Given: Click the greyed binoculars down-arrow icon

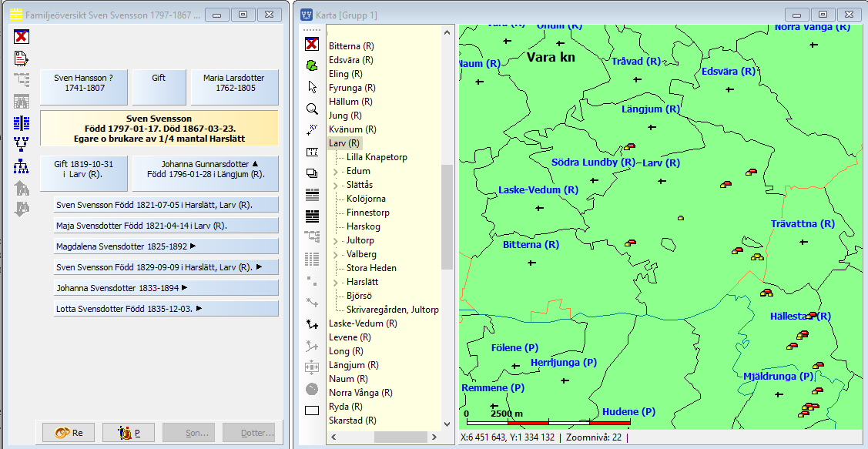Looking at the screenshot, I should click(x=21, y=209).
